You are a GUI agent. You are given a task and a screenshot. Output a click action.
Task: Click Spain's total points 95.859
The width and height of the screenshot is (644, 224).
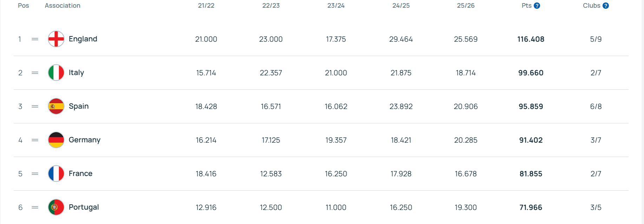pos(531,106)
